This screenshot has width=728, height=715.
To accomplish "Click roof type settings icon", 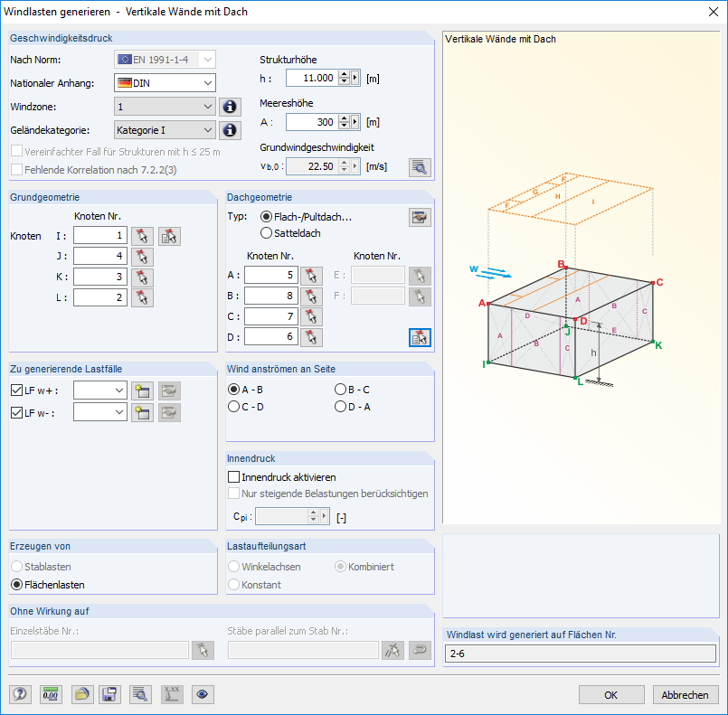I will pos(420,217).
